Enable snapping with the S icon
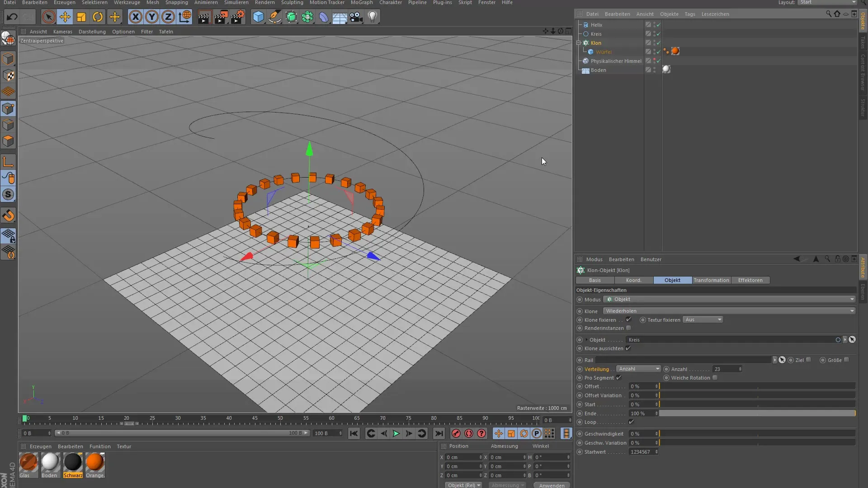The width and height of the screenshot is (868, 488). click(8, 195)
